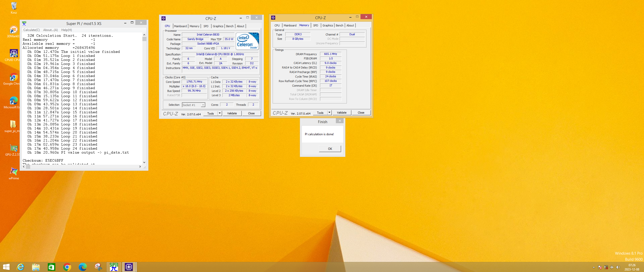The height and width of the screenshot is (272, 644).
Task: Open the Calculate(C) menu in Super PI
Action: click(x=31, y=30)
